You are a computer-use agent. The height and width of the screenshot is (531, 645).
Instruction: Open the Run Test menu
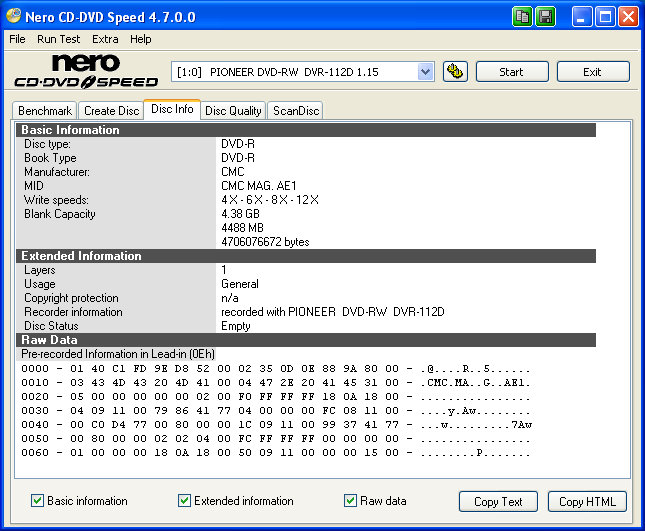tap(59, 39)
